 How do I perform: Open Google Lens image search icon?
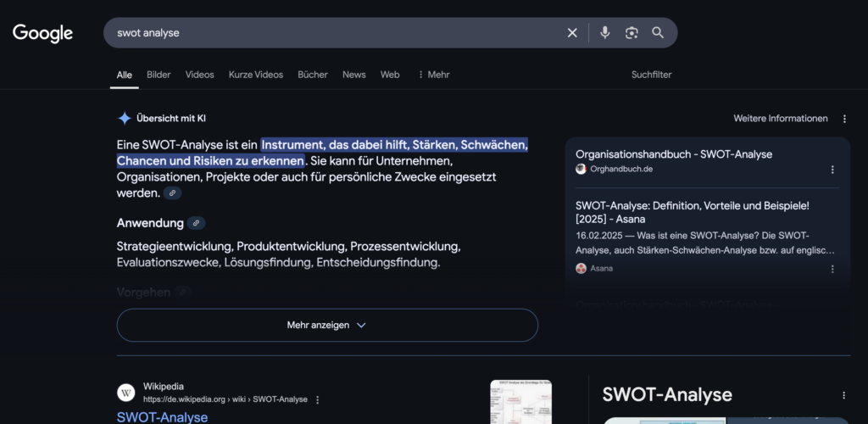632,33
